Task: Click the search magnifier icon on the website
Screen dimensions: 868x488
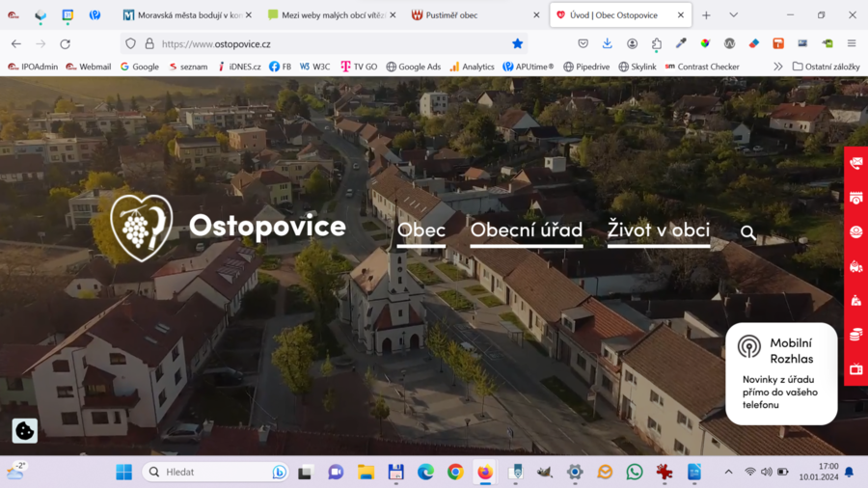Action: pos(747,232)
